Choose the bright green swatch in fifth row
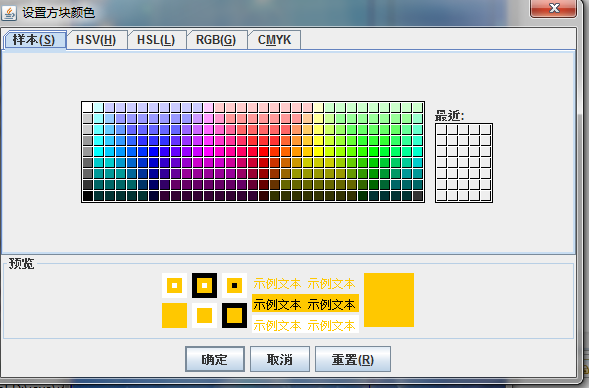 373,151
